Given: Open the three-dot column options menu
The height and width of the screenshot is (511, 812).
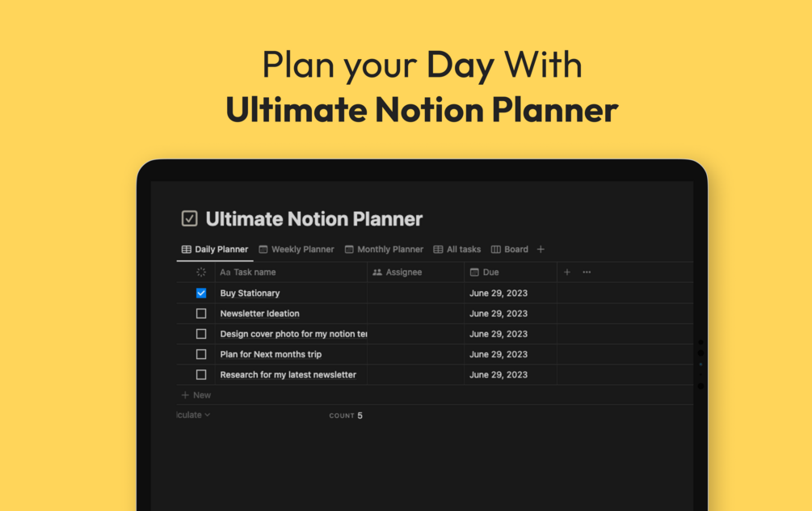Looking at the screenshot, I should coord(587,272).
